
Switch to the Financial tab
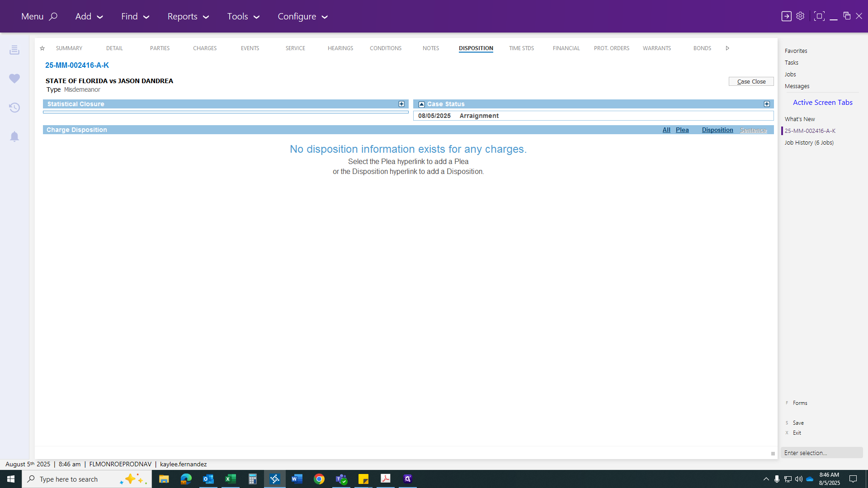(566, 48)
